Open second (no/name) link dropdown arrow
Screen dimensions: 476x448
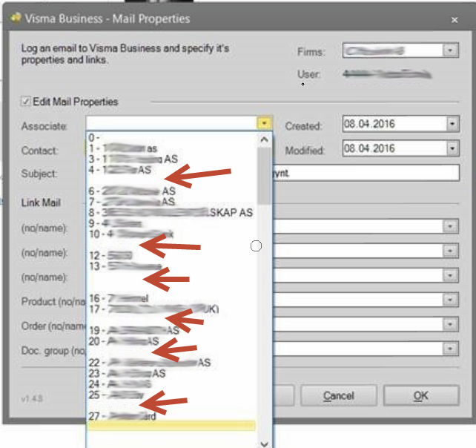click(x=450, y=251)
